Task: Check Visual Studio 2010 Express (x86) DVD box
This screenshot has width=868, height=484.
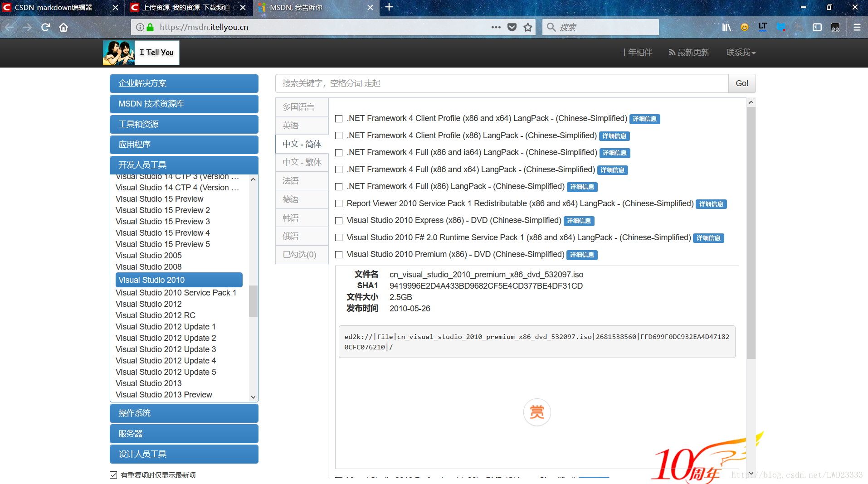Action: [339, 221]
